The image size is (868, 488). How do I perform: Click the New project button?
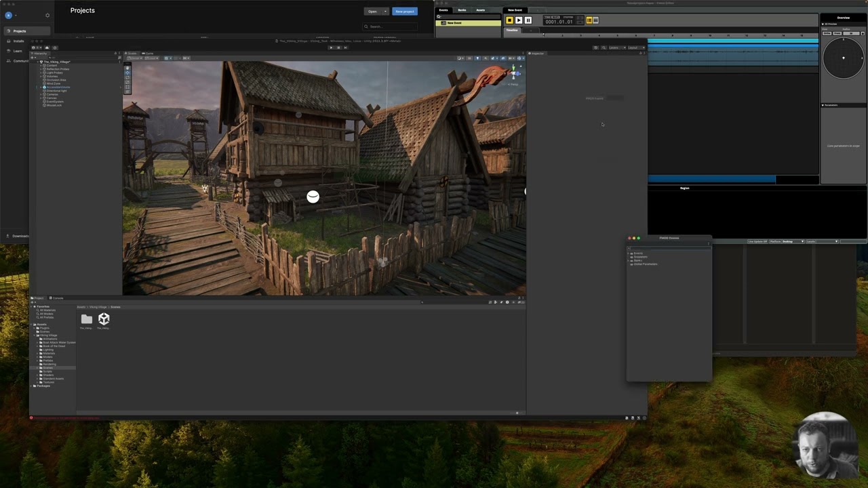pyautogui.click(x=404, y=12)
